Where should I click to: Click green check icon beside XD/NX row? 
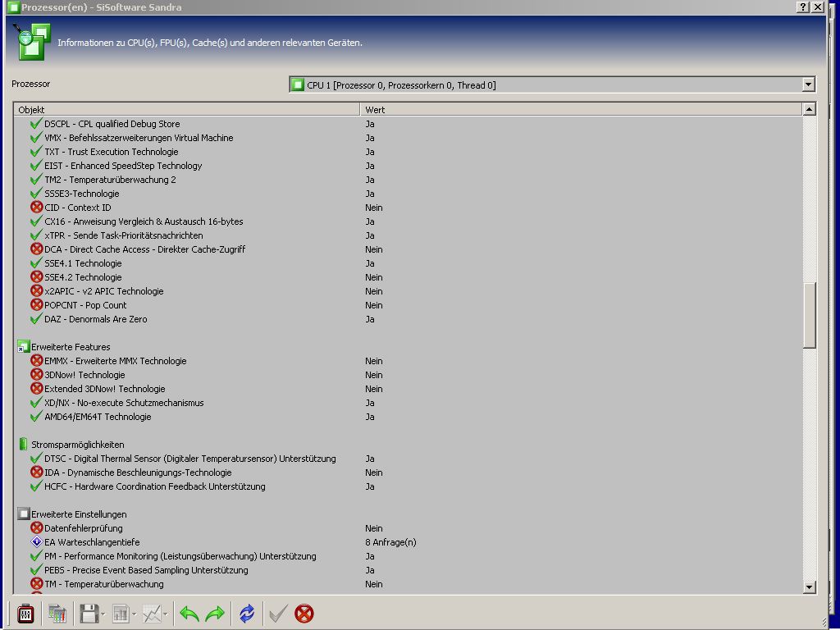(36, 402)
